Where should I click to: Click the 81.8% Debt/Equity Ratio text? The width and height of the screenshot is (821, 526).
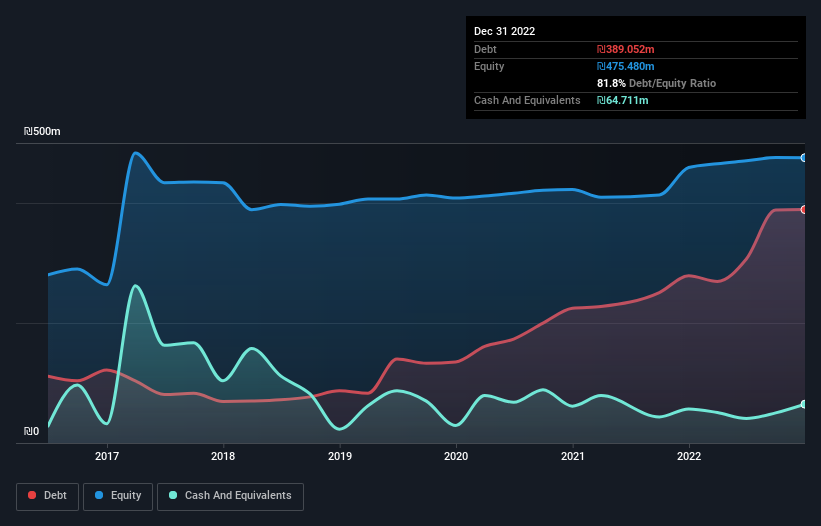pos(656,83)
